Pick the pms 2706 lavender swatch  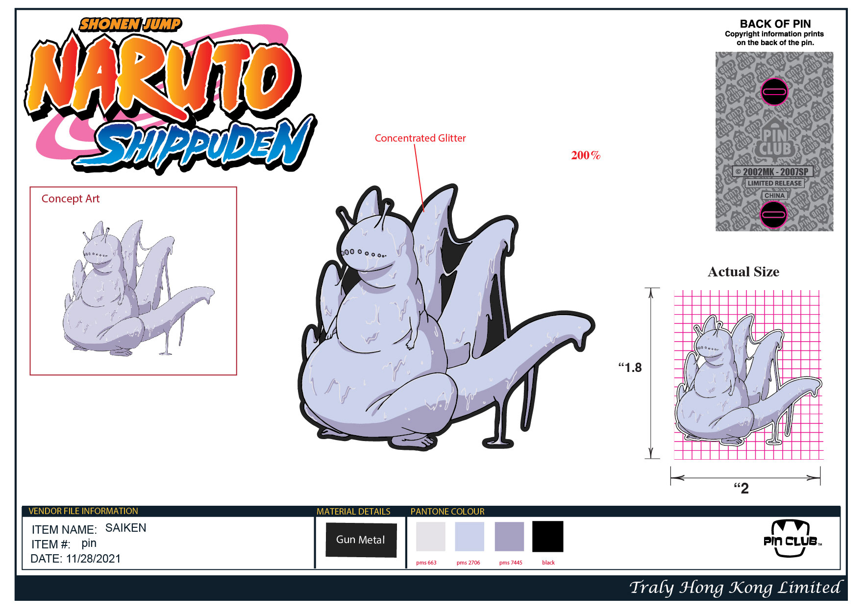tap(470, 537)
